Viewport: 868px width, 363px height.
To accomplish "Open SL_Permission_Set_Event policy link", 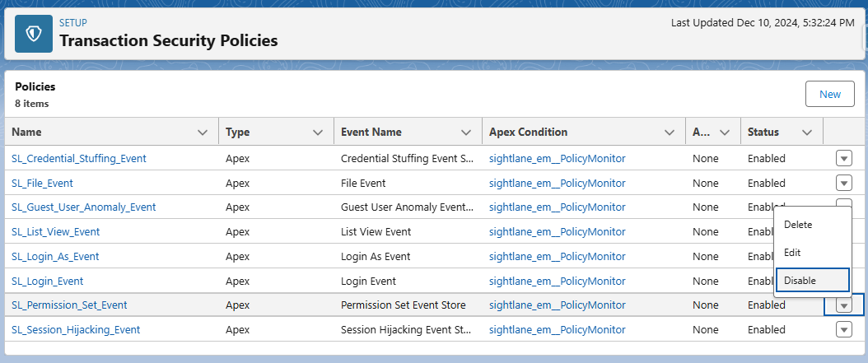I will (69, 305).
